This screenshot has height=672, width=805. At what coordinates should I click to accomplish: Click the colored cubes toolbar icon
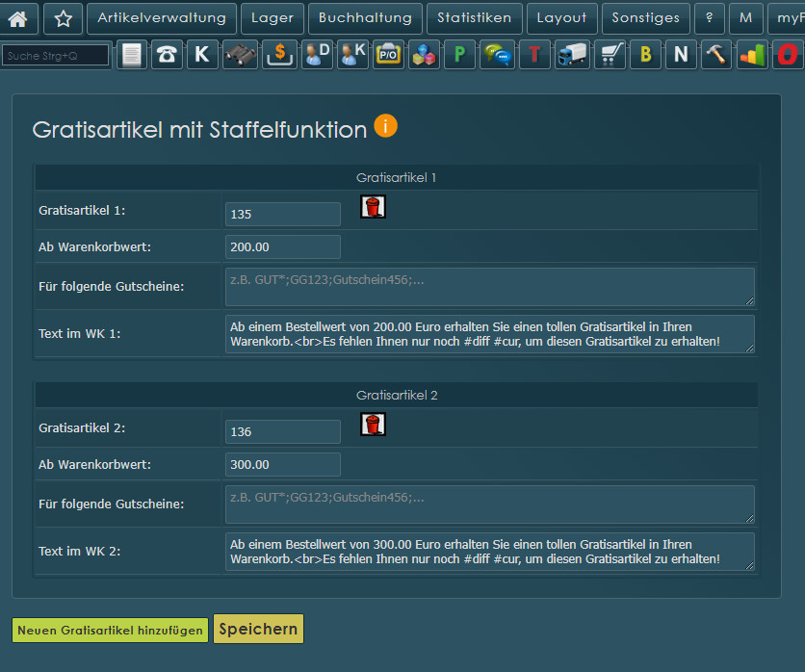point(424,55)
